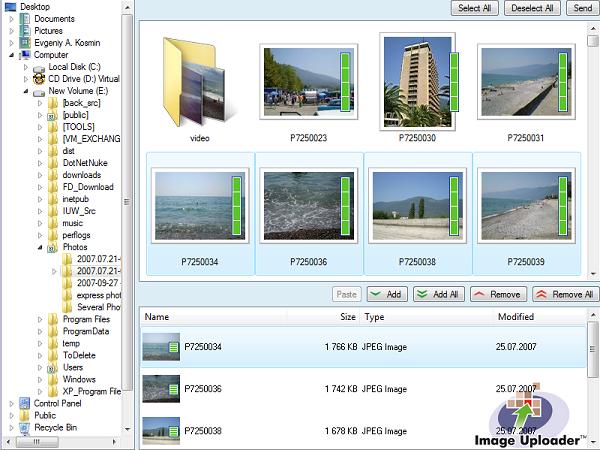Sort upload list by Name column
Viewport: 600px width, 450px height.
tap(214, 317)
